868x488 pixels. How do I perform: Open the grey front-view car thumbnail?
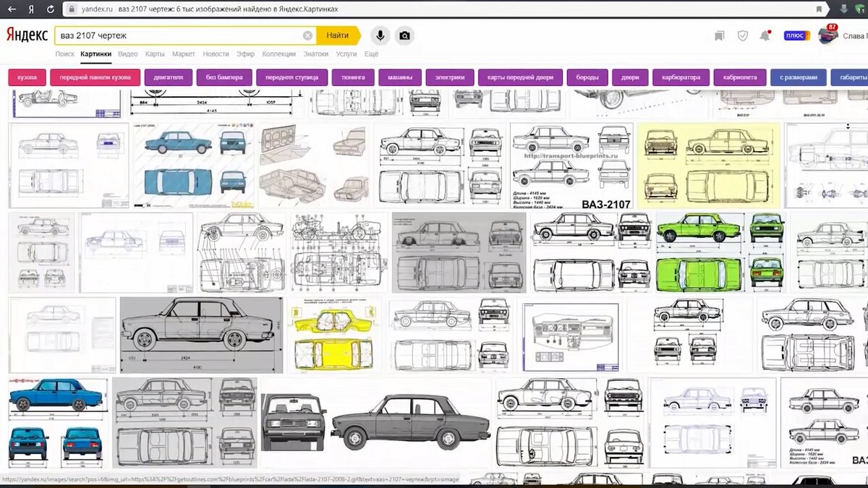point(294,422)
